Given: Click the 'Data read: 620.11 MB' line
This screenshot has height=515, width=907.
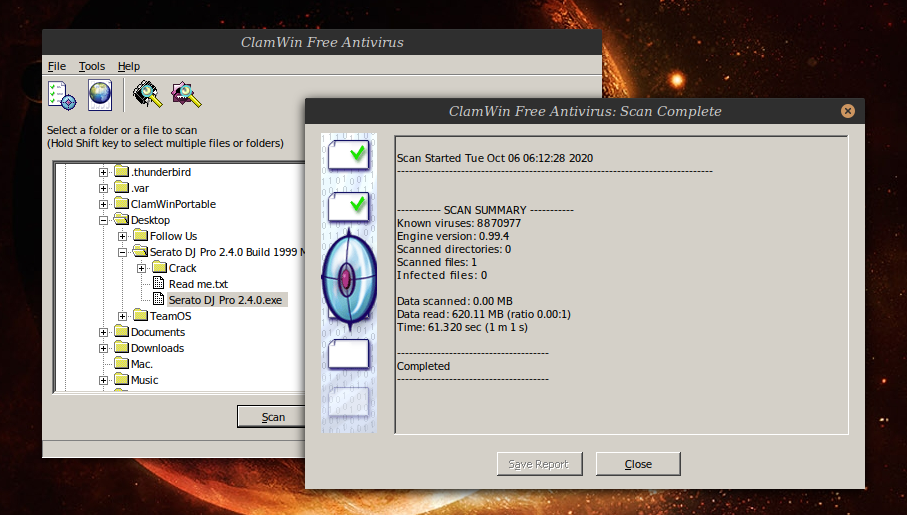Looking at the screenshot, I should tap(484, 314).
